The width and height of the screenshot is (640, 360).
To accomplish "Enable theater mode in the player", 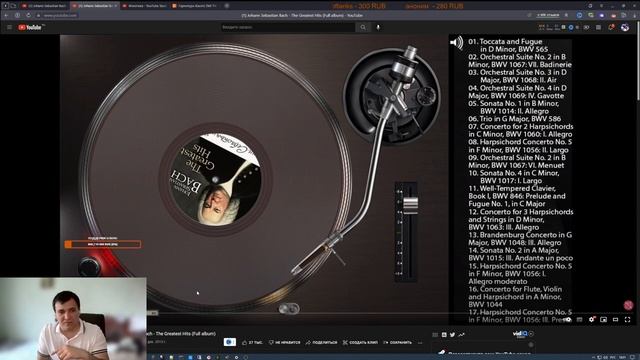I will click(x=616, y=320).
